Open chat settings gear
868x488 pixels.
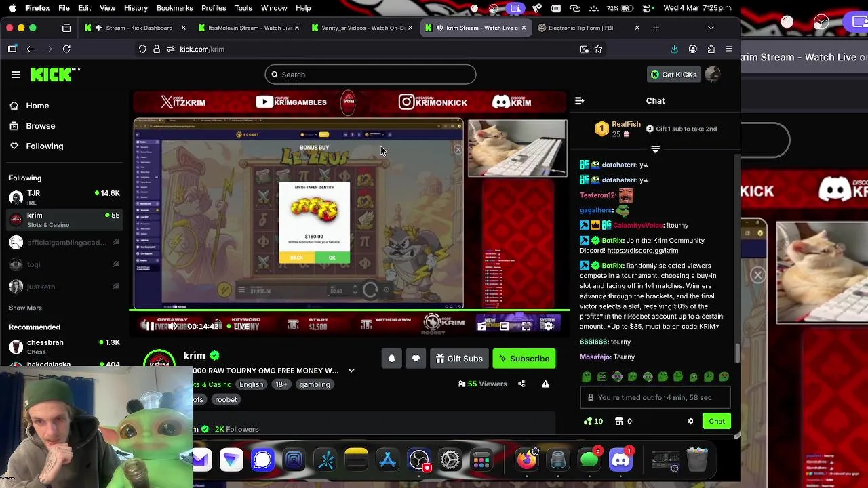[690, 421]
